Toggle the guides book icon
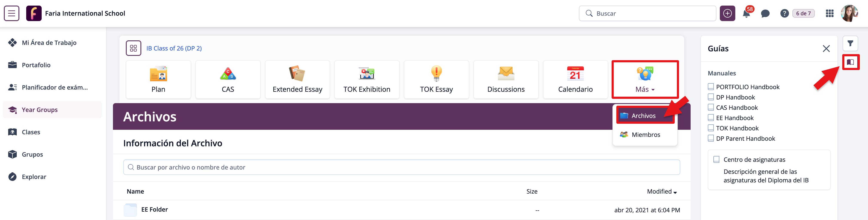Screen dimensions: 868x220 [850, 62]
